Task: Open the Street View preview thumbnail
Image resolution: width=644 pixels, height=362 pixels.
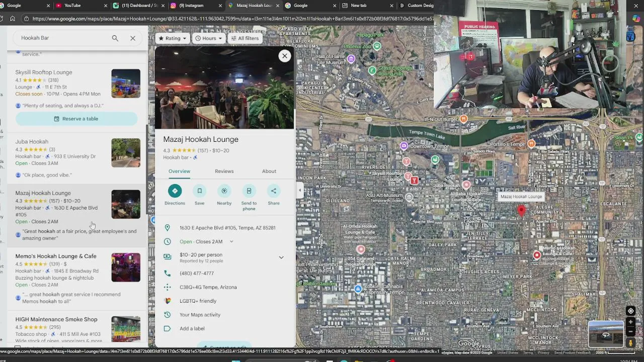Action: [x=606, y=334]
